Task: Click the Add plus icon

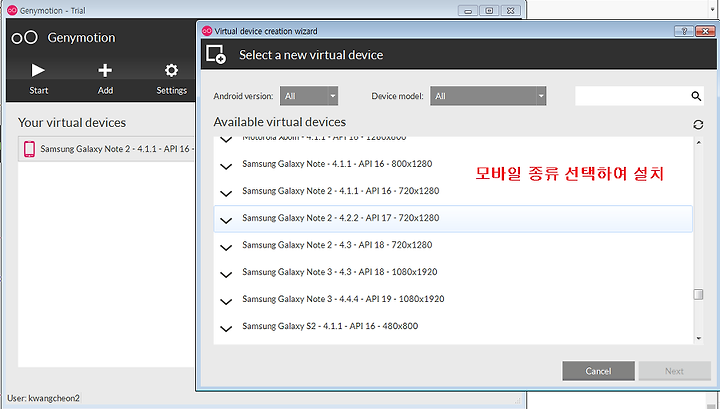Action: pos(105,70)
